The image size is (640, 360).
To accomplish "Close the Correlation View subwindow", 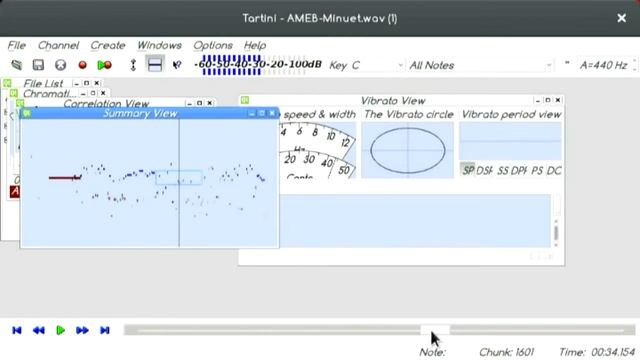I will tap(209, 103).
